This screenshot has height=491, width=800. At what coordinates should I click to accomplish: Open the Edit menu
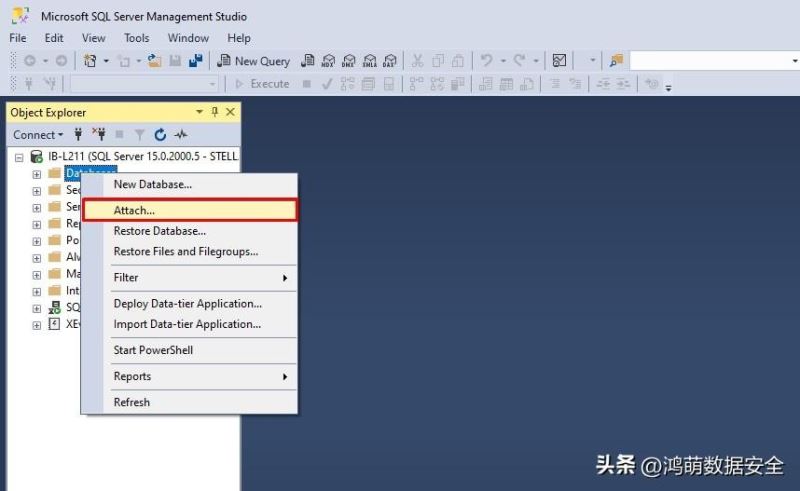click(54, 38)
